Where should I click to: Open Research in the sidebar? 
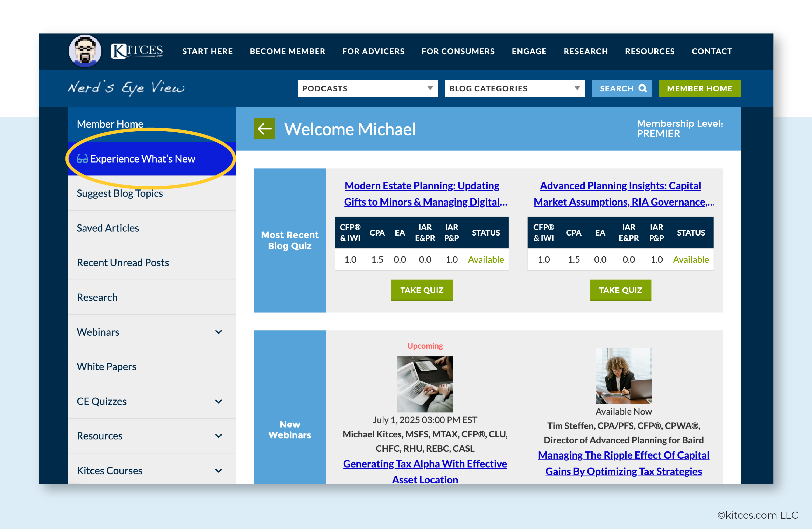coord(152,297)
